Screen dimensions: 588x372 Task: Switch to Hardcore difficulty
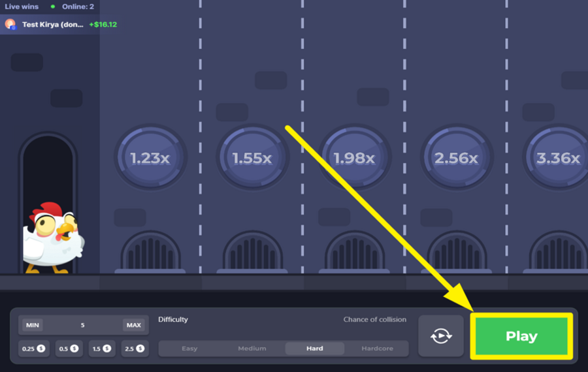tap(377, 349)
